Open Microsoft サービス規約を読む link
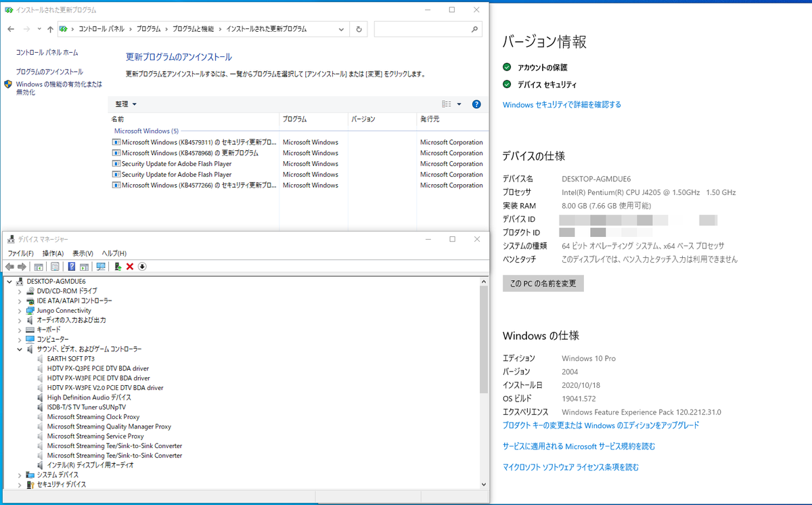 pyautogui.click(x=579, y=446)
